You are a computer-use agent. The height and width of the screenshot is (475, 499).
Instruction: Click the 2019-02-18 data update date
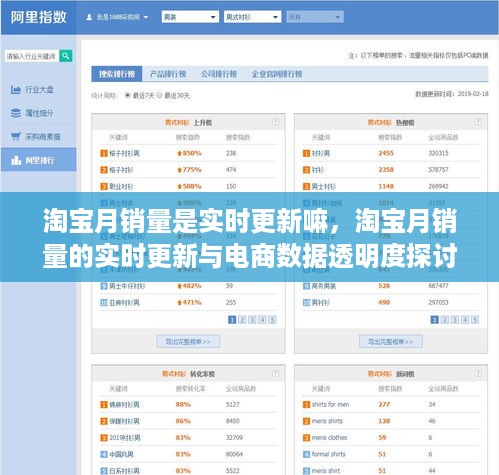click(x=473, y=94)
